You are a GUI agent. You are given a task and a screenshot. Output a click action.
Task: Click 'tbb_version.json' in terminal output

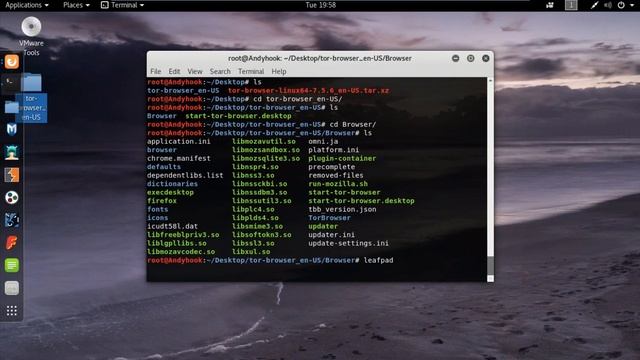(342, 209)
